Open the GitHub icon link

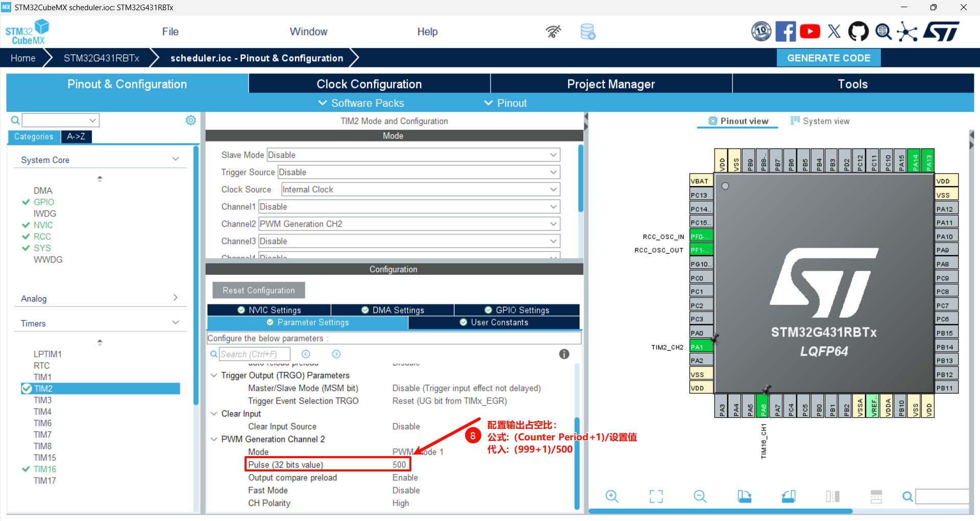[x=858, y=32]
